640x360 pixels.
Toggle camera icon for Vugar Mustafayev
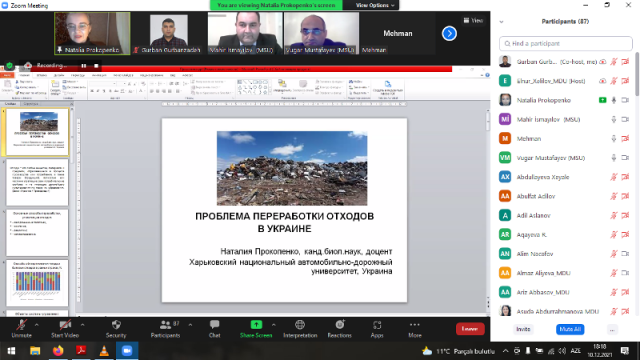coord(625,158)
